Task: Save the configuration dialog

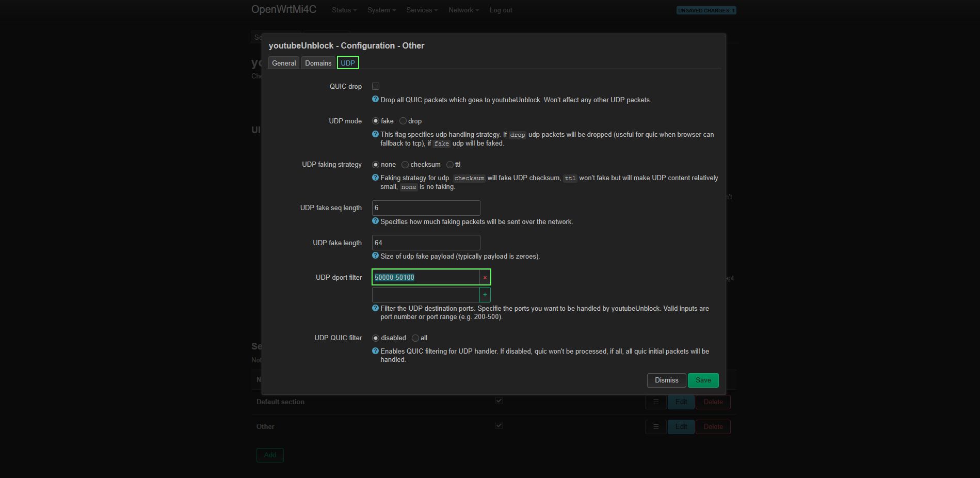Action: (703, 380)
